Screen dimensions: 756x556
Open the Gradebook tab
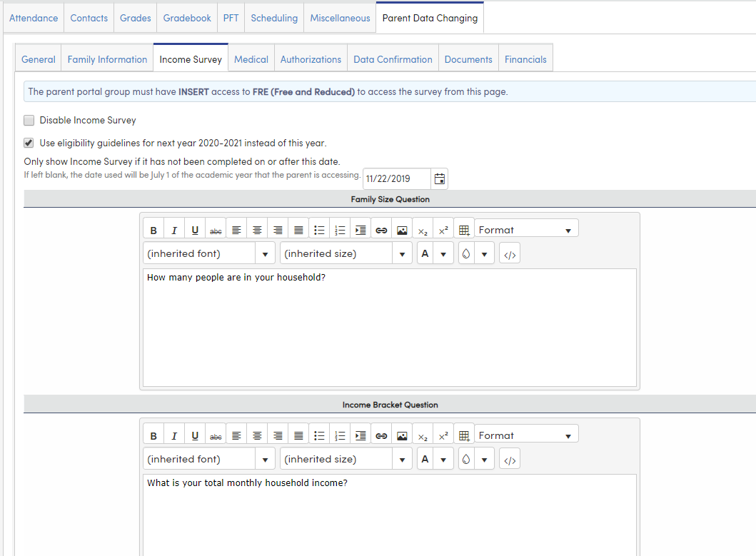point(186,17)
